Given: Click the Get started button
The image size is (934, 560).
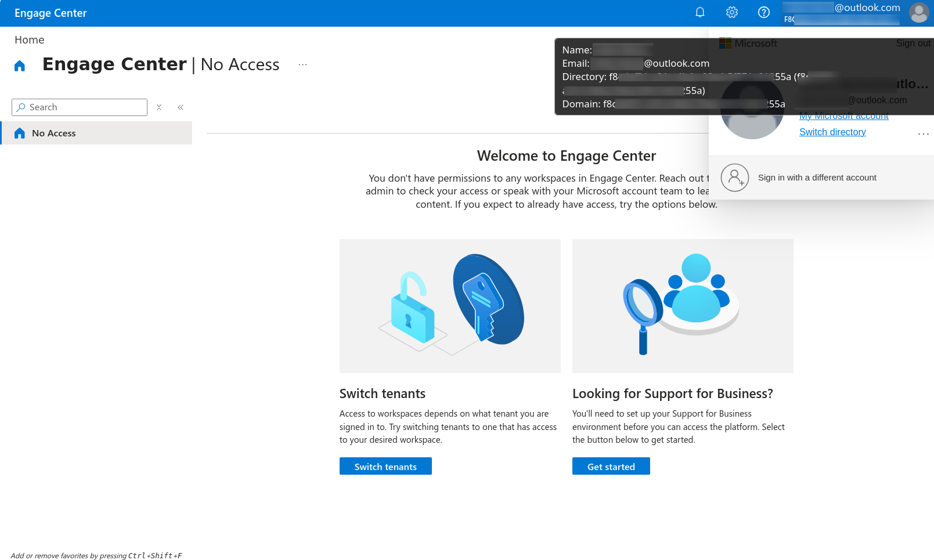Looking at the screenshot, I should coord(611,466).
